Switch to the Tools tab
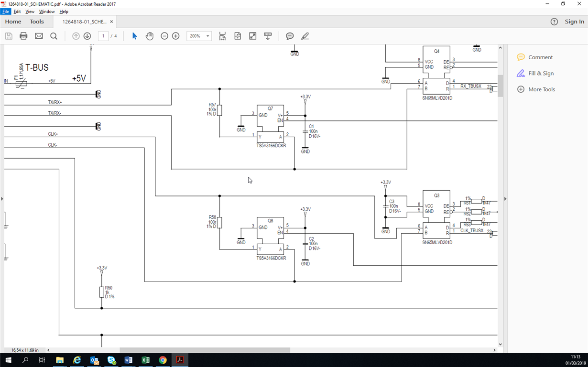The image size is (588, 367). click(x=37, y=22)
